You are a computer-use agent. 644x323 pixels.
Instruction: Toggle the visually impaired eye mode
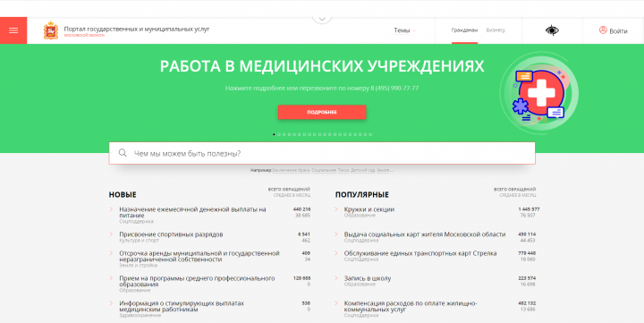click(x=552, y=30)
